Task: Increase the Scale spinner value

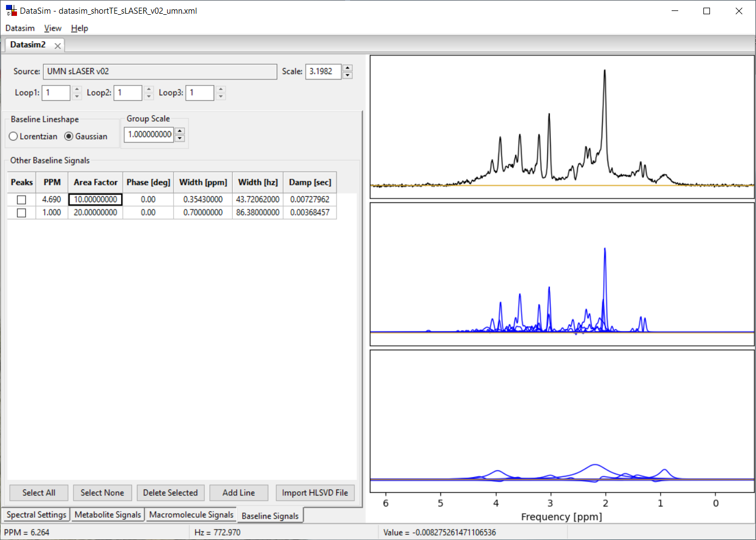Action: point(347,68)
